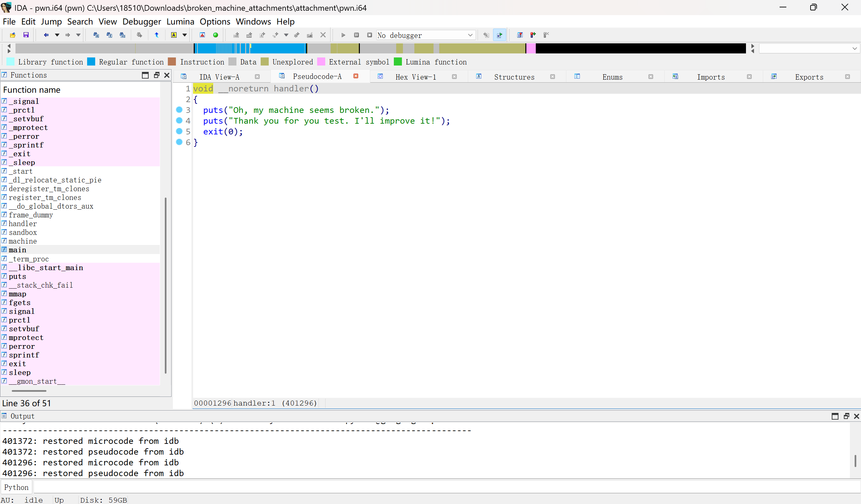Screen dimensions: 861x504
Task: Select __libc_start_main in functions list
Action: (46, 267)
